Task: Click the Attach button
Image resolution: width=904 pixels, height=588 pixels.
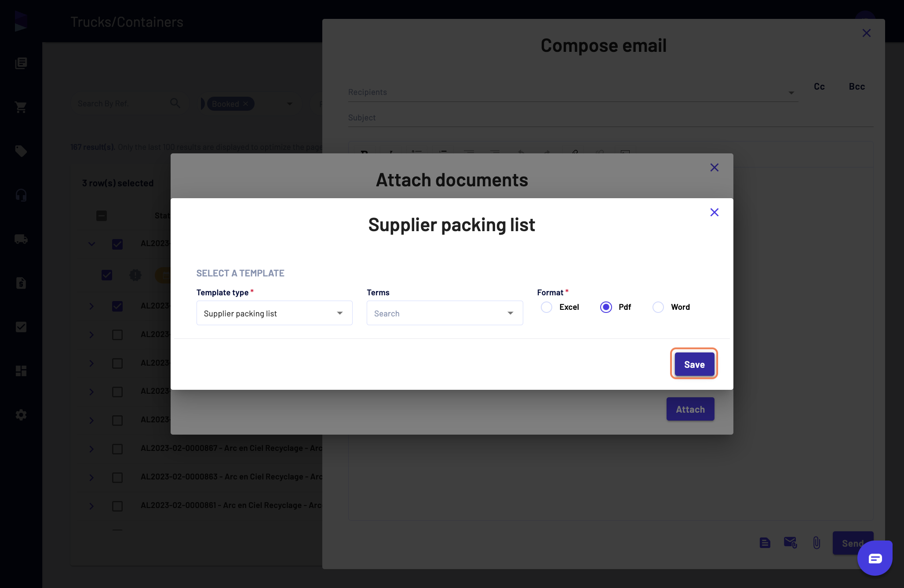Action: tap(690, 409)
